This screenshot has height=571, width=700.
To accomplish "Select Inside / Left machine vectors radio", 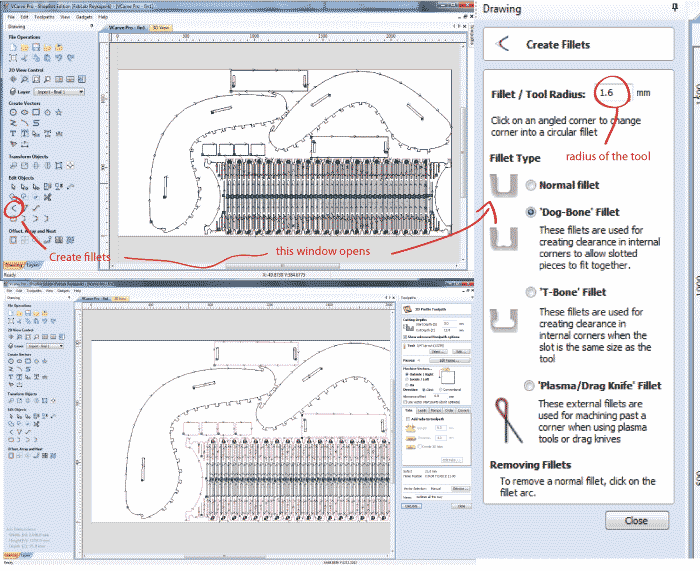I will (406, 379).
